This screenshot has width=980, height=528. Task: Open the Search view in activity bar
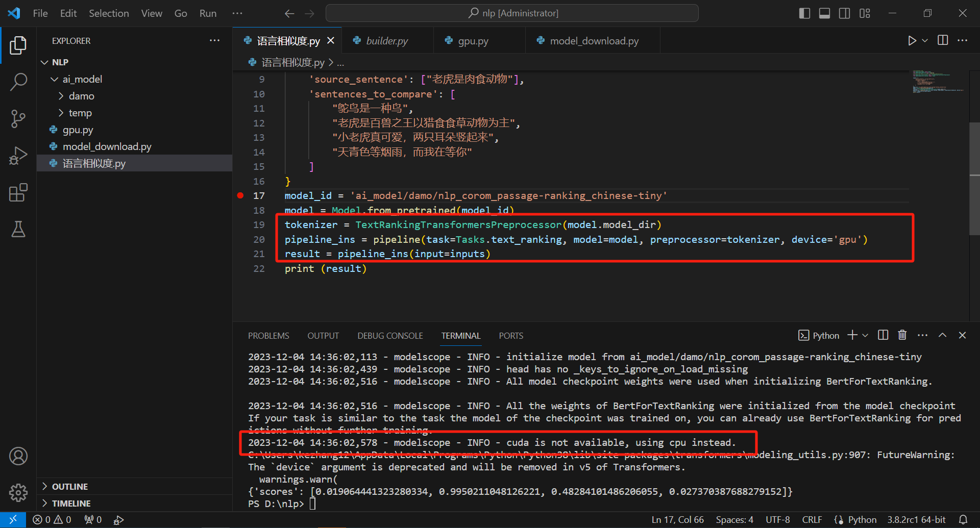pos(18,82)
